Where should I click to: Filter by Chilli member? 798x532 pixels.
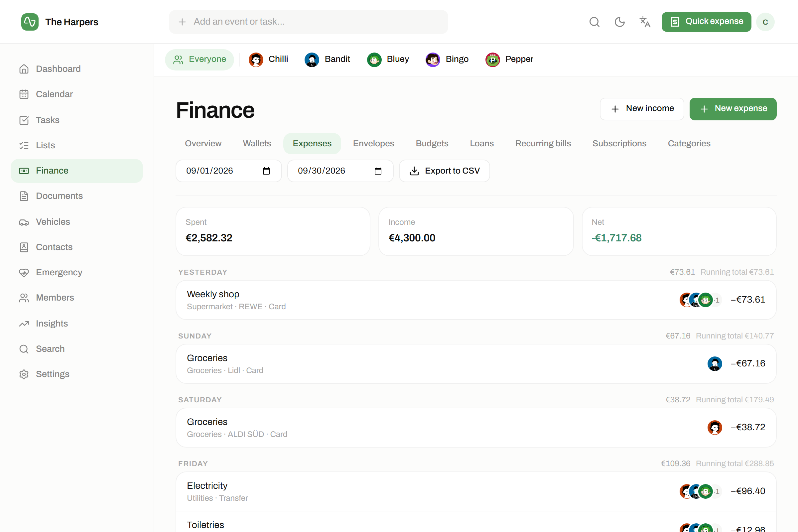click(x=268, y=60)
